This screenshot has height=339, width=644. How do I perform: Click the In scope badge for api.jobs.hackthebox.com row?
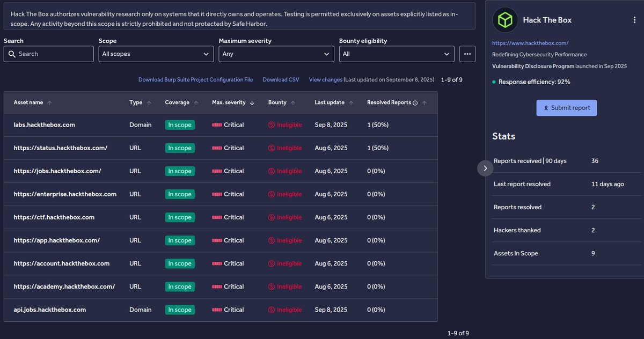click(x=180, y=309)
